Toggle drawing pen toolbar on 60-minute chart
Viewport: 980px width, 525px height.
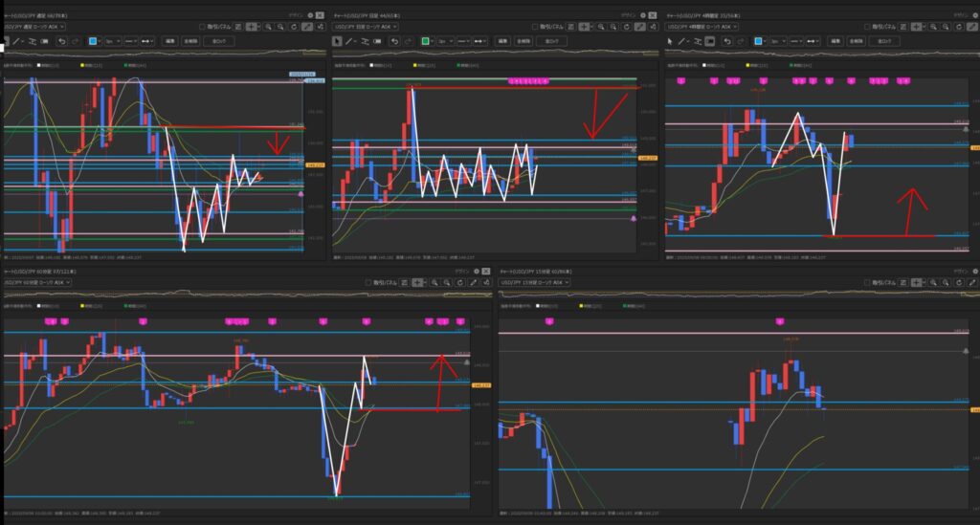click(x=473, y=283)
